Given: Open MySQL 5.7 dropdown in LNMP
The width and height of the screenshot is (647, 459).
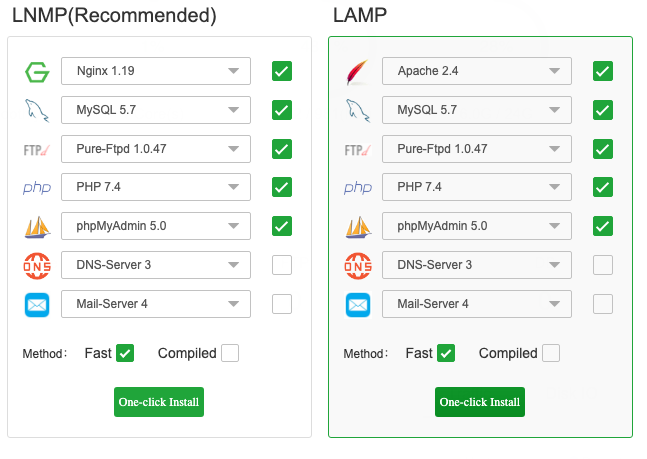Looking at the screenshot, I should tap(156, 110).
